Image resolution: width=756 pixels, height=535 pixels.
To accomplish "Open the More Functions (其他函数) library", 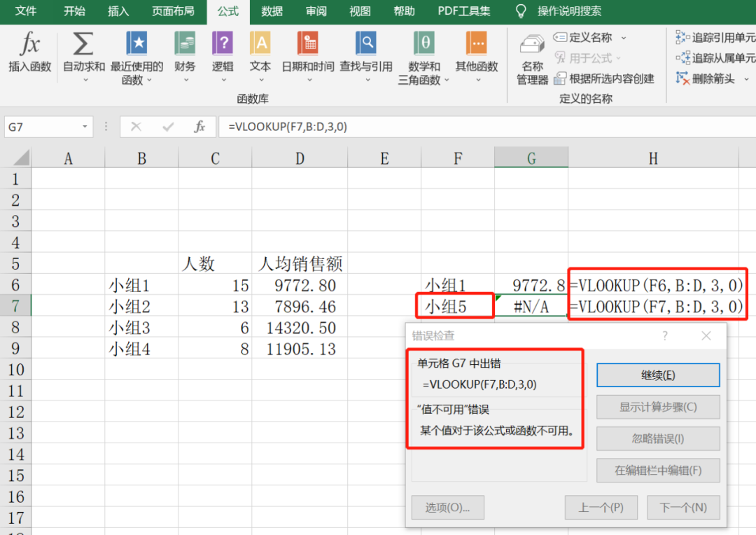I will tap(477, 55).
